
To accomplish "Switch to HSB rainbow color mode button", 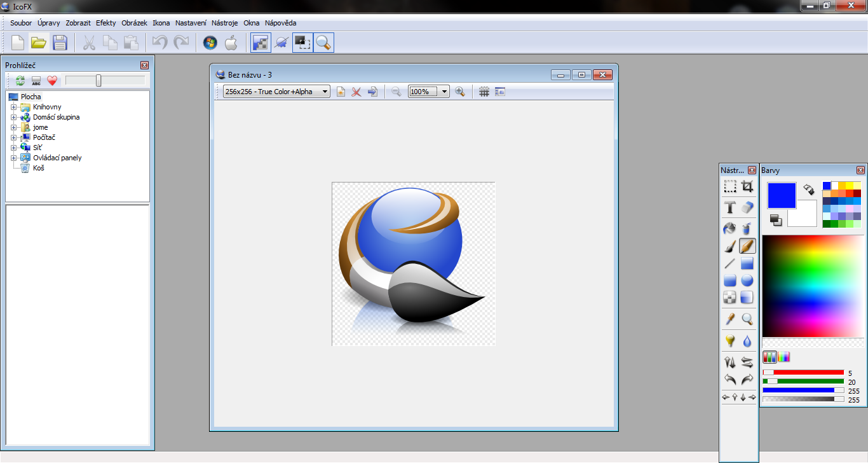I will coord(783,357).
